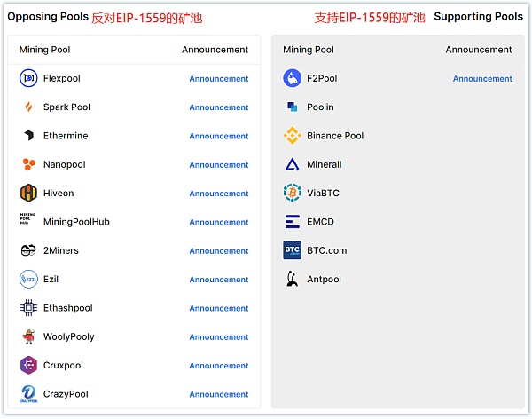The image size is (532, 419).
Task: Open the Flexpool Announcement link
Action: pos(219,79)
